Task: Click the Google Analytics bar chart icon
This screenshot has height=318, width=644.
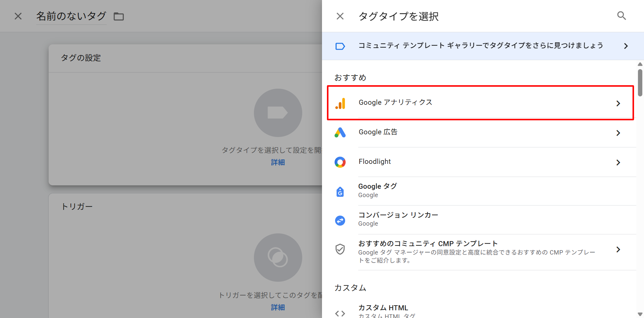Action: pyautogui.click(x=340, y=103)
